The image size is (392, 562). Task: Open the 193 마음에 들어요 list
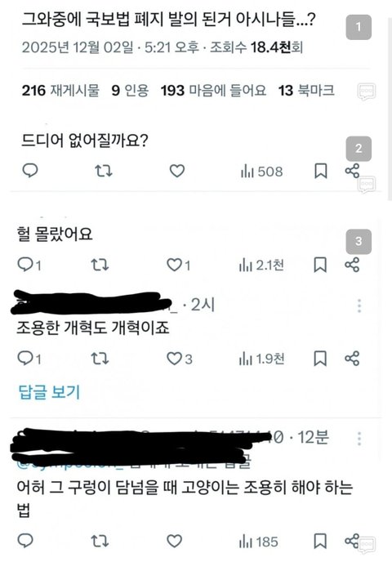(213, 91)
